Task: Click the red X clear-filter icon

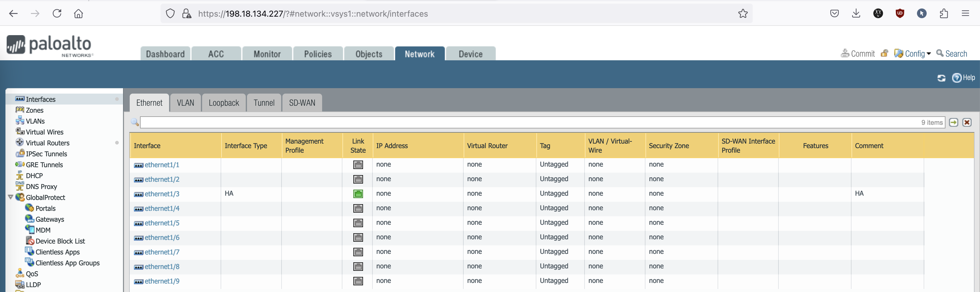Action: pyautogui.click(x=967, y=122)
